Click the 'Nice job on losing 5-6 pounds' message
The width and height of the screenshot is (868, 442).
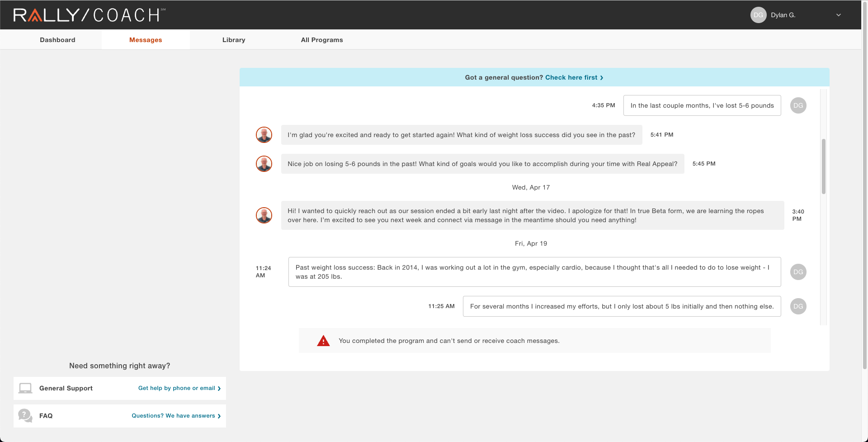click(482, 164)
